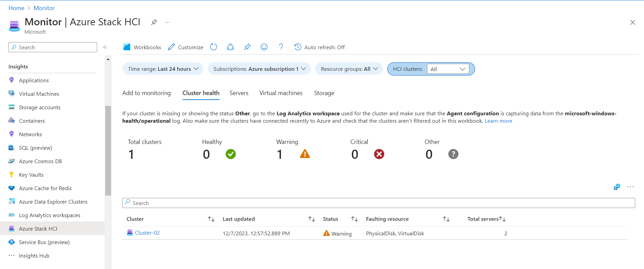
Task: Click sidebar scroll up arrow
Action: pos(108,59)
